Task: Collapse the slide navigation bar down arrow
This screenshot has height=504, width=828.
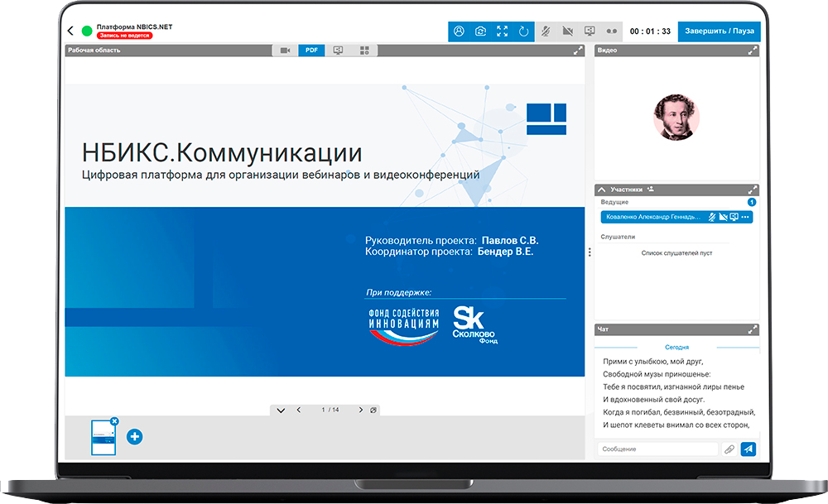Action: coord(281,410)
